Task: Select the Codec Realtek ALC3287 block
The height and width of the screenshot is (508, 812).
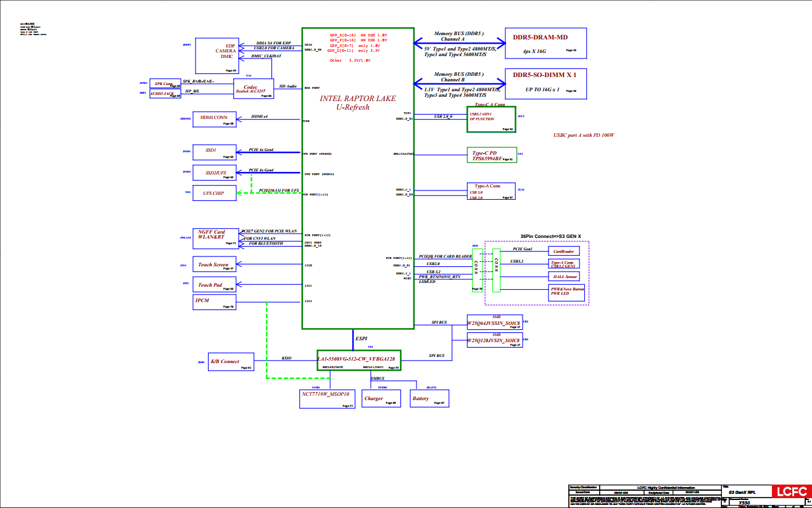Action: click(x=254, y=89)
